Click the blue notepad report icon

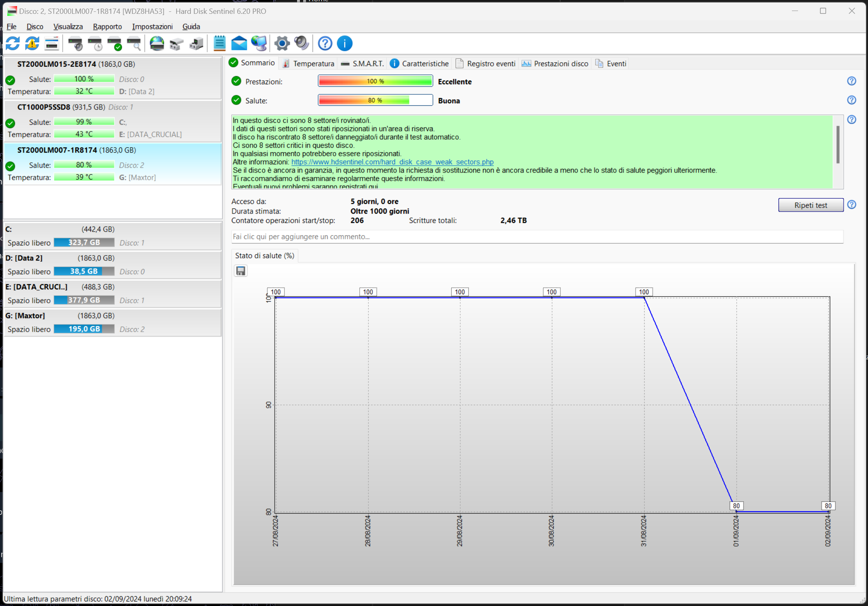(x=219, y=43)
